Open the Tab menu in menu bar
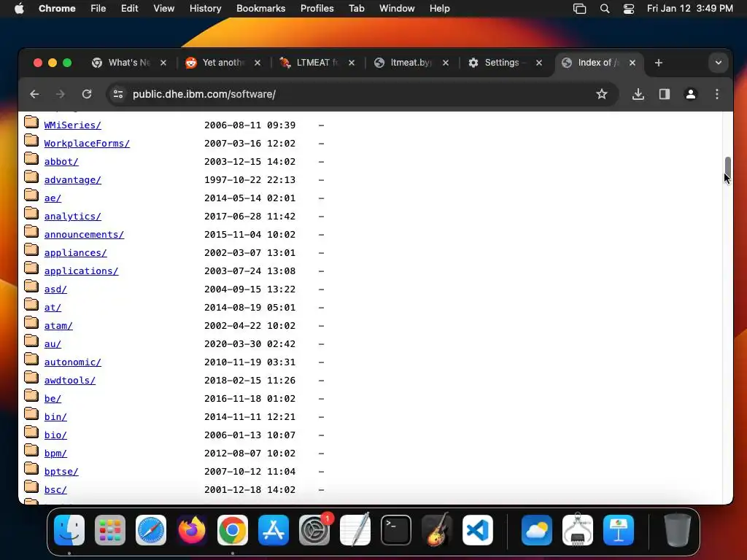747x560 pixels. (356, 9)
